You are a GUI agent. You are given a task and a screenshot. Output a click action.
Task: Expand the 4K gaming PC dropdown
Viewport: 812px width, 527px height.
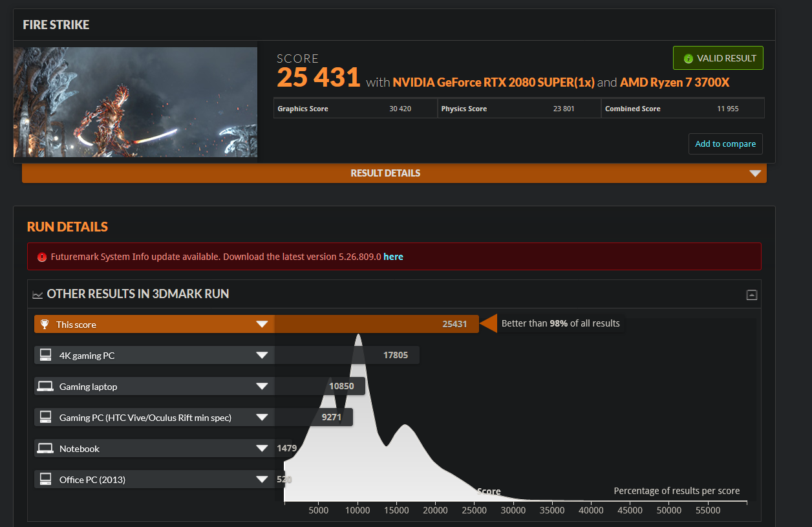click(262, 355)
